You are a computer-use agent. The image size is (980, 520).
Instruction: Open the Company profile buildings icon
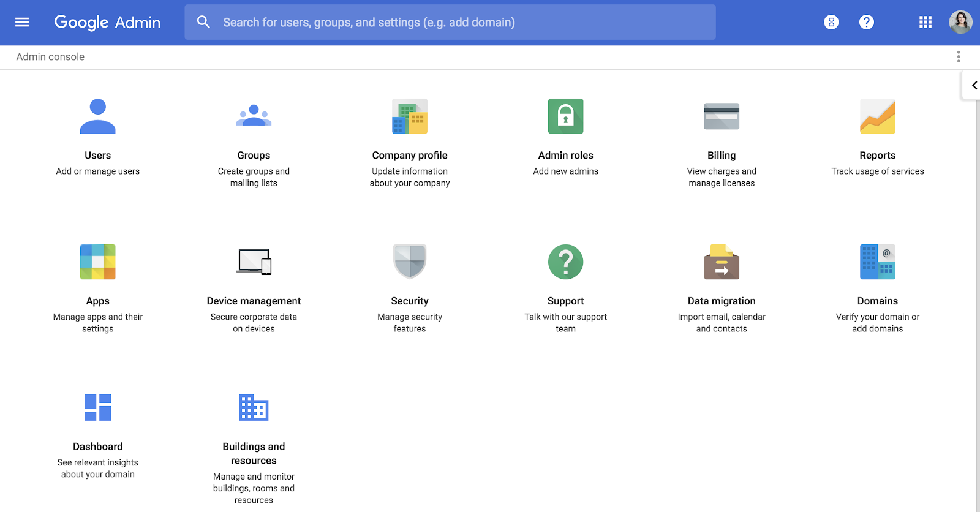(x=410, y=116)
